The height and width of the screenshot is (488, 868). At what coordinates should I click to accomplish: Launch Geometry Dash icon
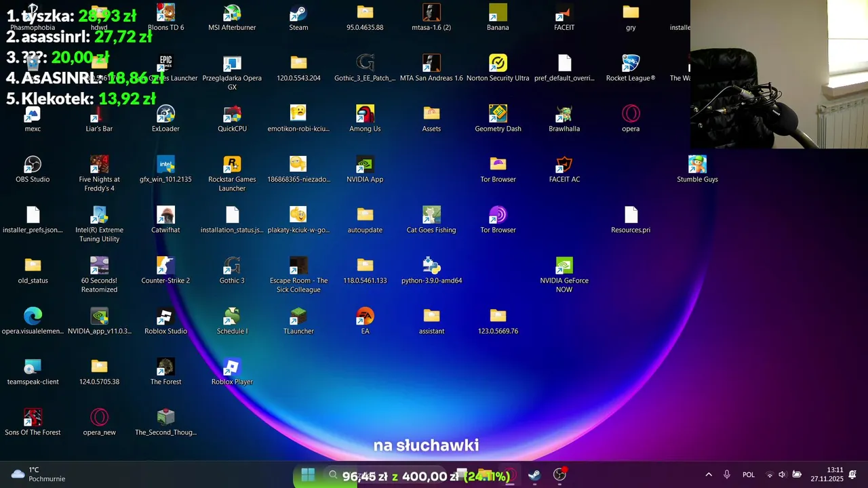pyautogui.click(x=498, y=119)
